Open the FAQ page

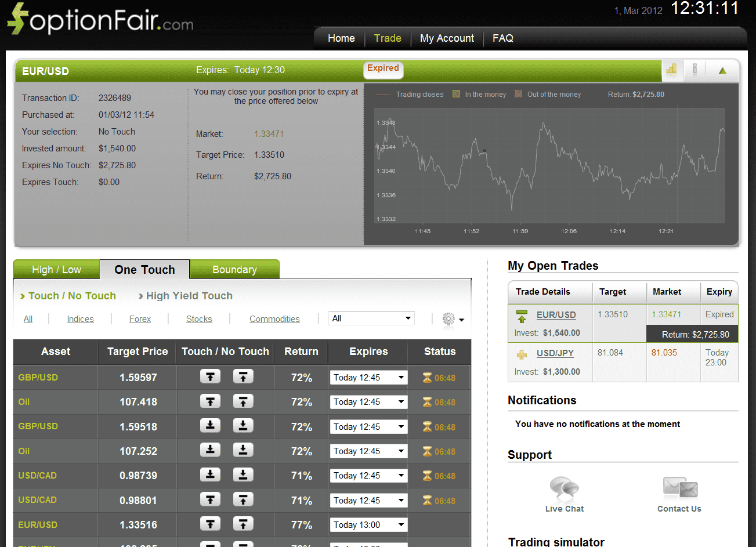[x=502, y=38]
